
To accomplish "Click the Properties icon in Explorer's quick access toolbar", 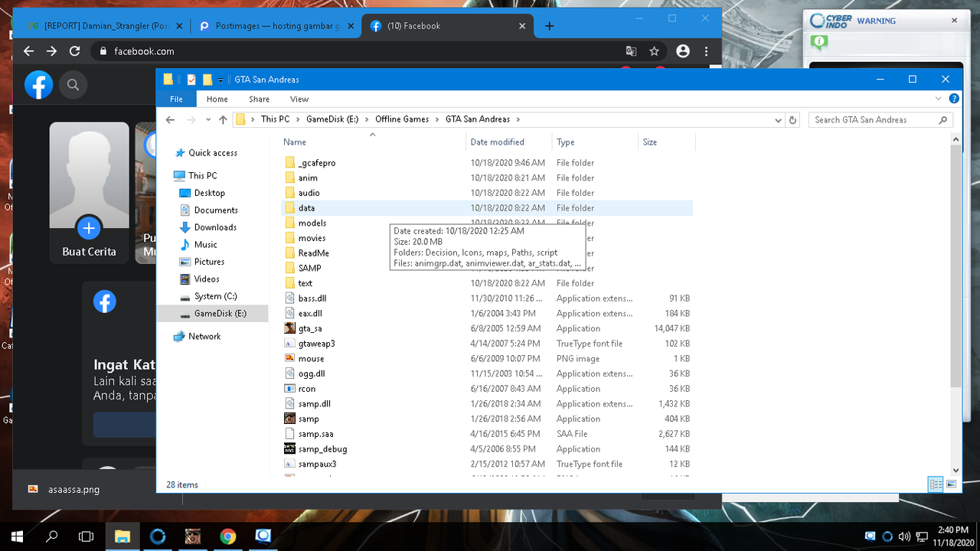I will tap(191, 80).
